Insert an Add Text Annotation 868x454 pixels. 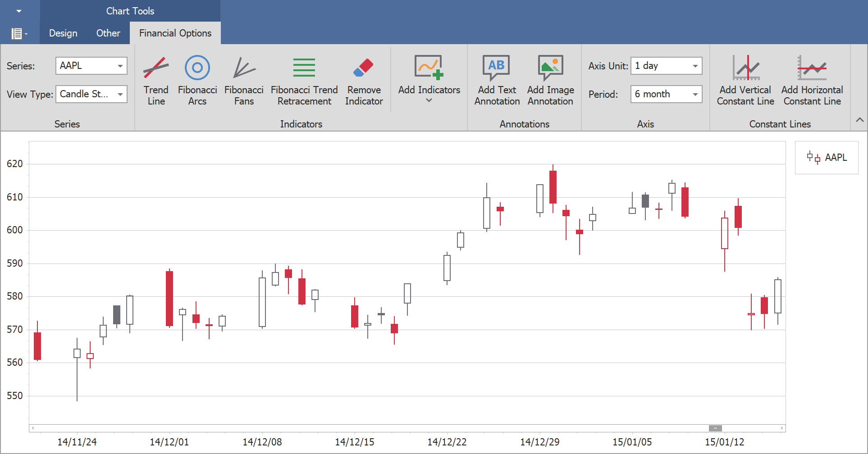coord(497,80)
